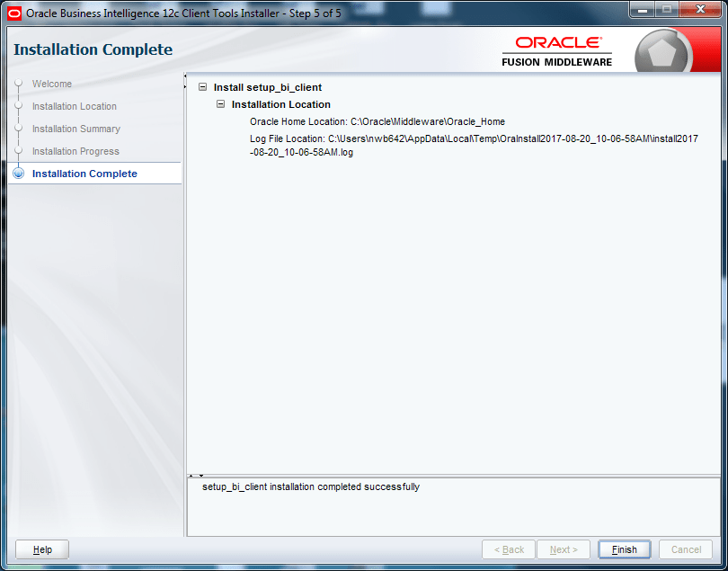Viewport: 728px width, 571px height.
Task: Click the Installation Complete step bullet
Action: 20,174
